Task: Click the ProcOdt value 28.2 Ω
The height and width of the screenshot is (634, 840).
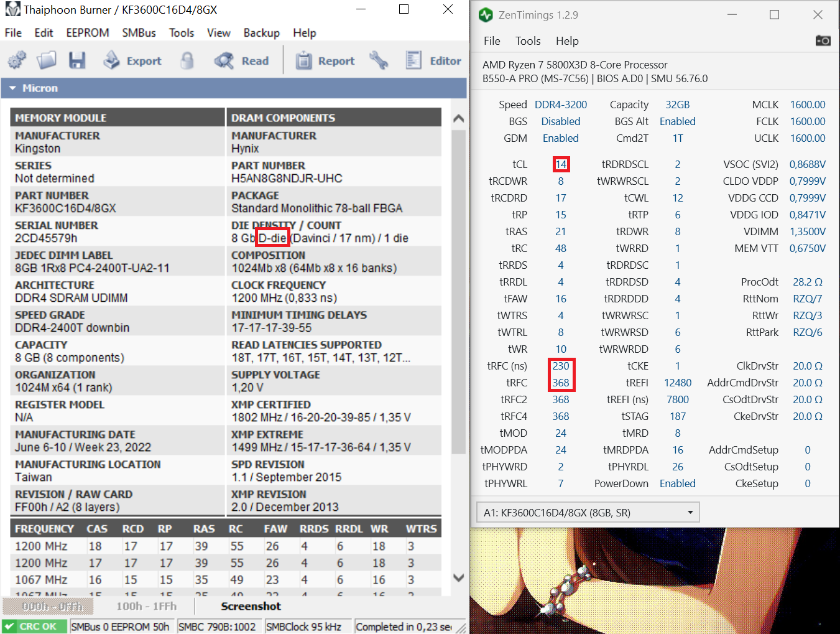Action: 808,282
